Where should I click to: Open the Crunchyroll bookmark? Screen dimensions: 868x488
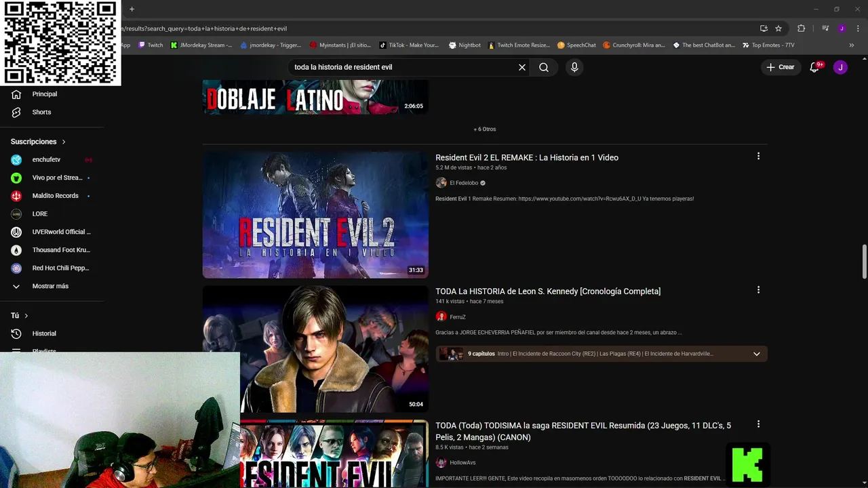click(634, 45)
